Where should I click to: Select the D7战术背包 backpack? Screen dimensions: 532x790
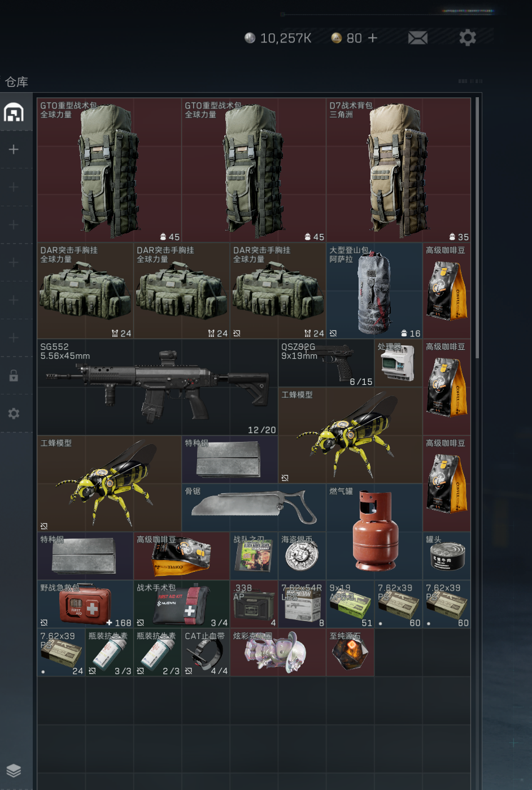(399, 170)
